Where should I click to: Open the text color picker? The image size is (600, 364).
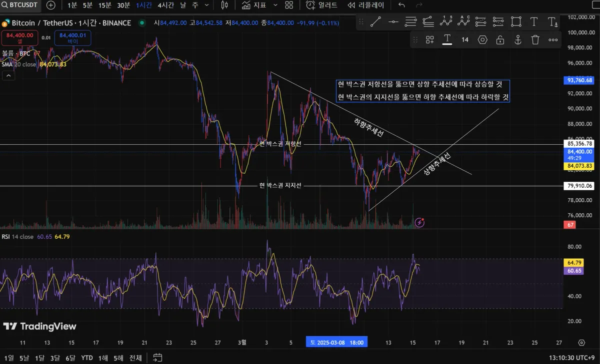(x=447, y=40)
